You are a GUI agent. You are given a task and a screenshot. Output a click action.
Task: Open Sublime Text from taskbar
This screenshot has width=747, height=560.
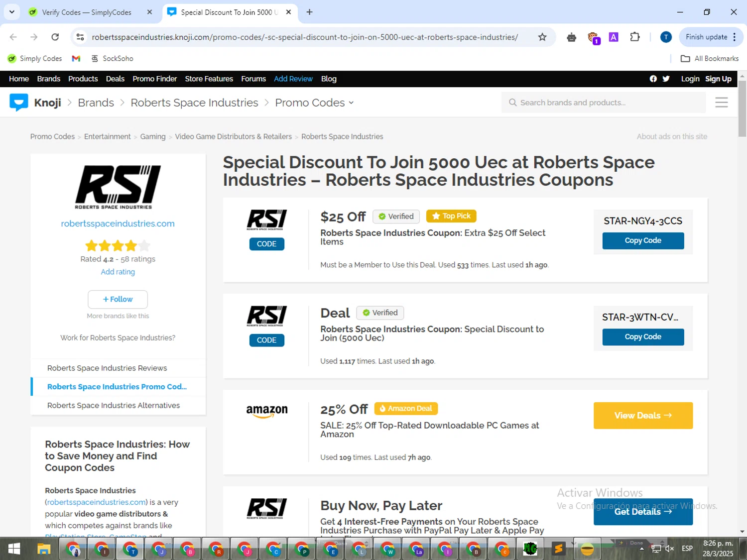(559, 549)
